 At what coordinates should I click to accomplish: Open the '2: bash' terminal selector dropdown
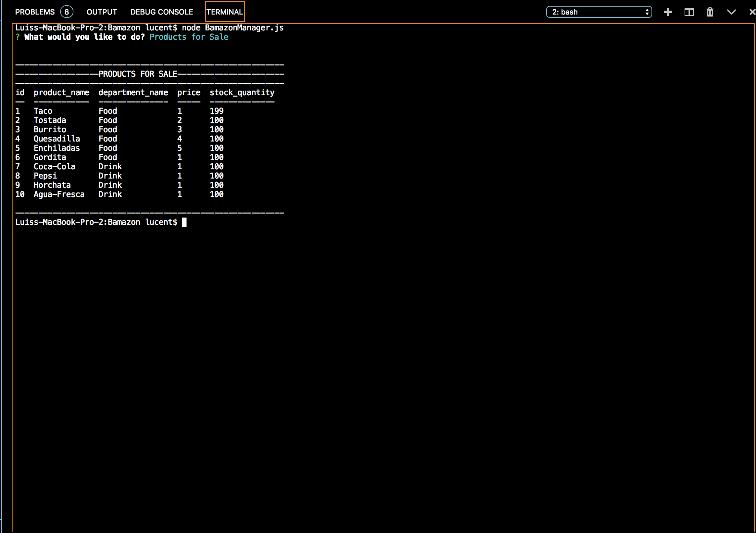coord(599,12)
